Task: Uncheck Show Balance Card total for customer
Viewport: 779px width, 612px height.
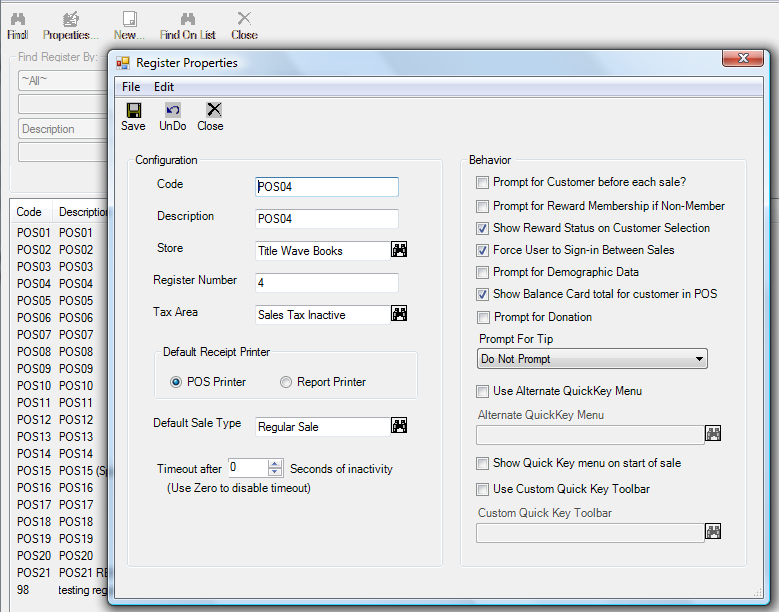Action: [482, 295]
